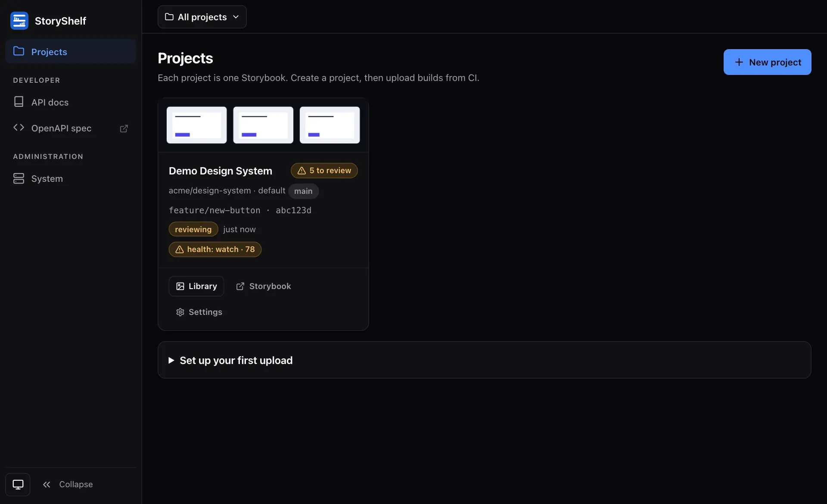827x504 pixels.
Task: Open the middle story preview thumbnail
Action: [x=263, y=125]
